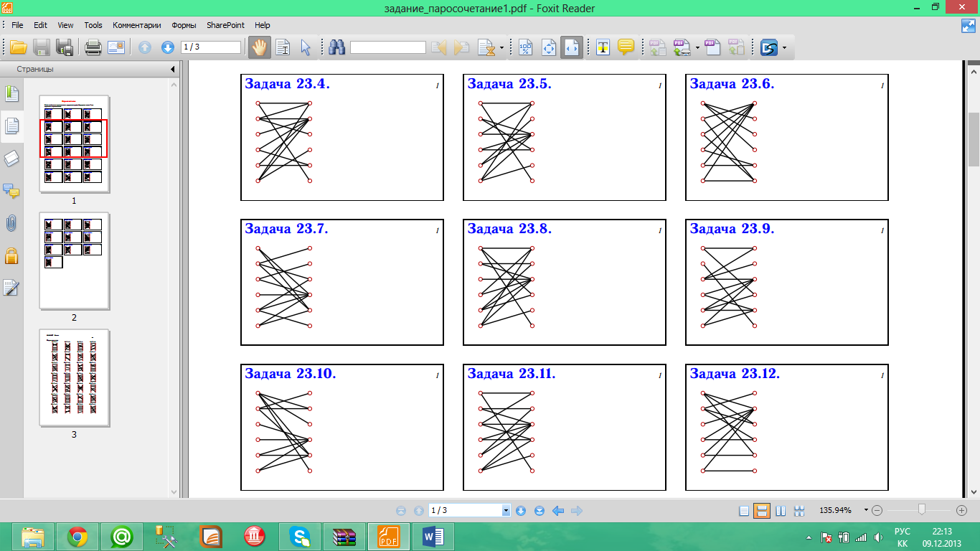
Task: Open the find options dropdown arrow
Action: pyautogui.click(x=501, y=48)
